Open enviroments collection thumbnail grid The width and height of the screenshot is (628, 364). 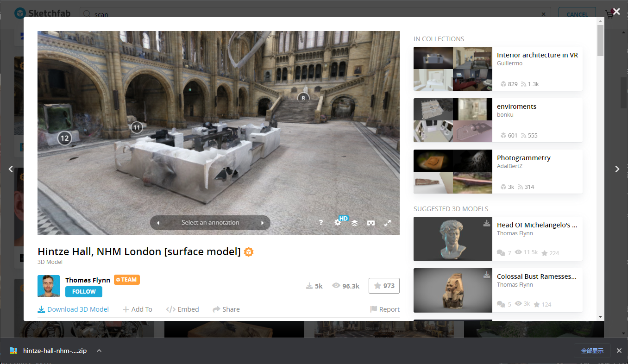tap(453, 120)
